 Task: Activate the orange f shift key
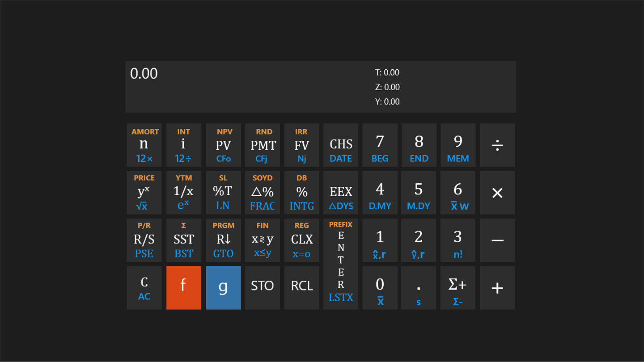coord(183,287)
